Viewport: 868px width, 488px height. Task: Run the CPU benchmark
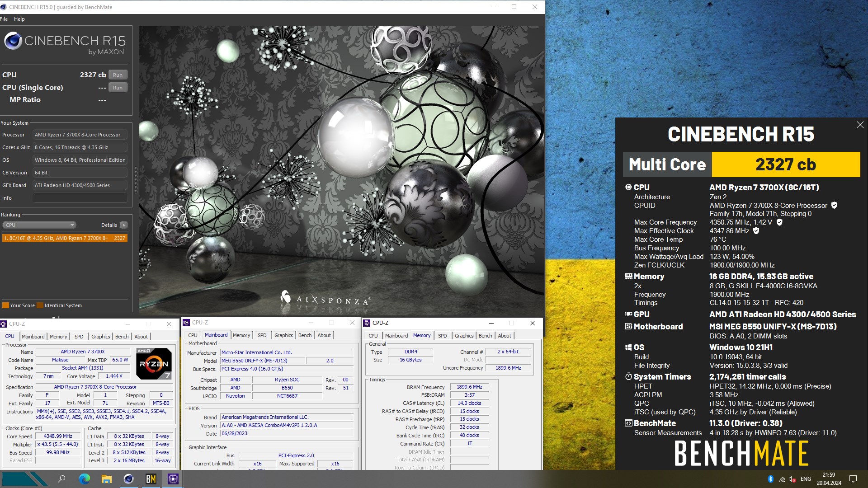[118, 75]
